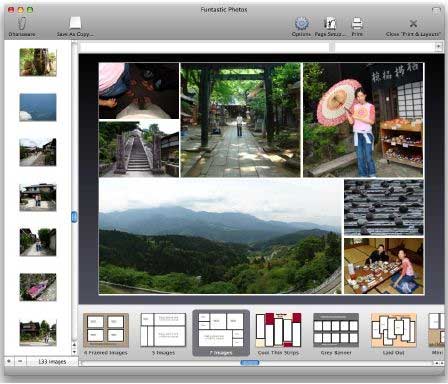Viewport: 448px width, 384px height.
Task: Click the tatami dining room photo
Action: (x=384, y=266)
